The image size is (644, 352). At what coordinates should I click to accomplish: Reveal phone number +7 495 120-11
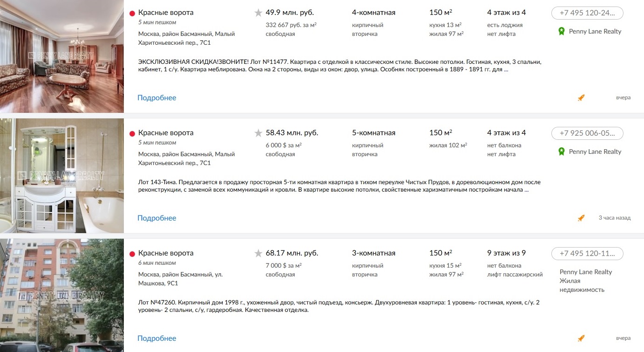pyautogui.click(x=587, y=254)
